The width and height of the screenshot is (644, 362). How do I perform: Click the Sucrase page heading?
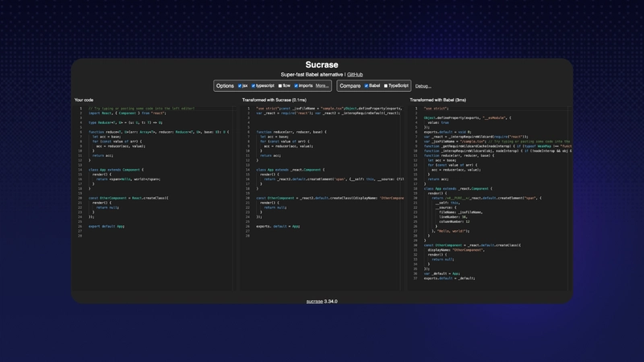[x=321, y=65]
